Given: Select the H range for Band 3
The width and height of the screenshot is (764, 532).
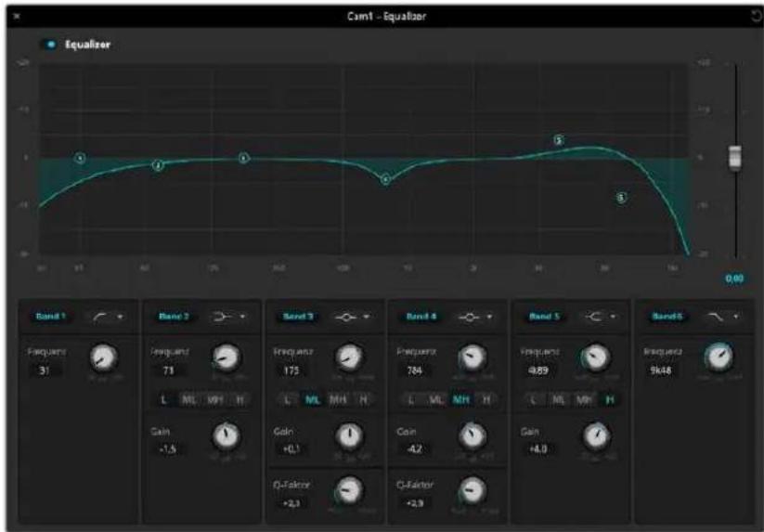Looking at the screenshot, I should click(363, 400).
